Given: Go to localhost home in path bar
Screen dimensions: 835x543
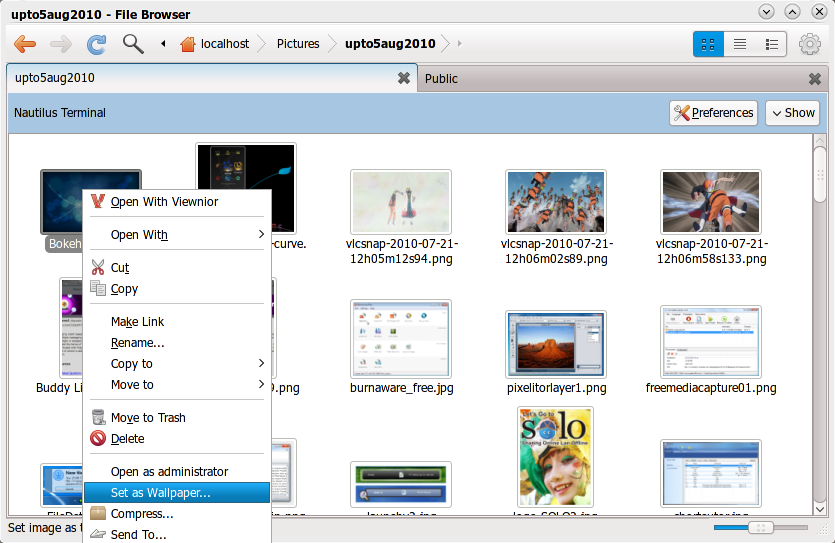Looking at the screenshot, I should pos(214,44).
